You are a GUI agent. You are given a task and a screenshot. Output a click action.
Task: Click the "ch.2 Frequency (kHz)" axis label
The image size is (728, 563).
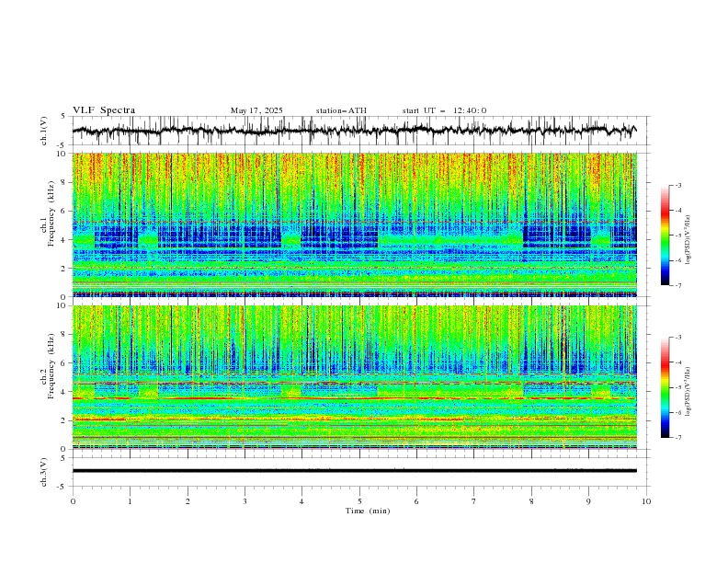[x=49, y=366]
